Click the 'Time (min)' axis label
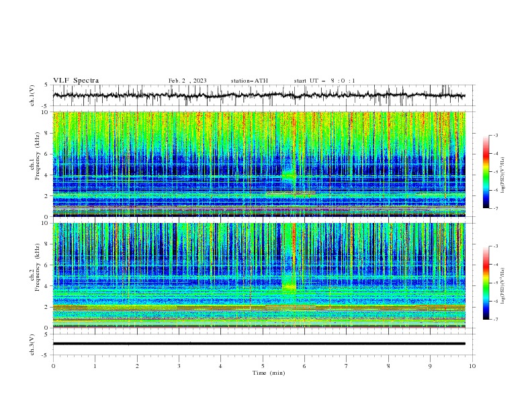Screen dimensions: 532x411 click(269, 373)
